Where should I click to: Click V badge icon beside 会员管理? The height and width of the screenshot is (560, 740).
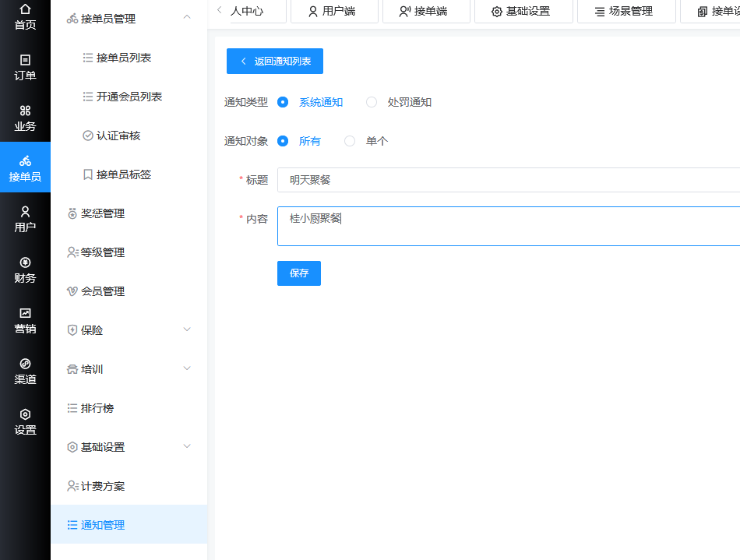[x=72, y=291]
